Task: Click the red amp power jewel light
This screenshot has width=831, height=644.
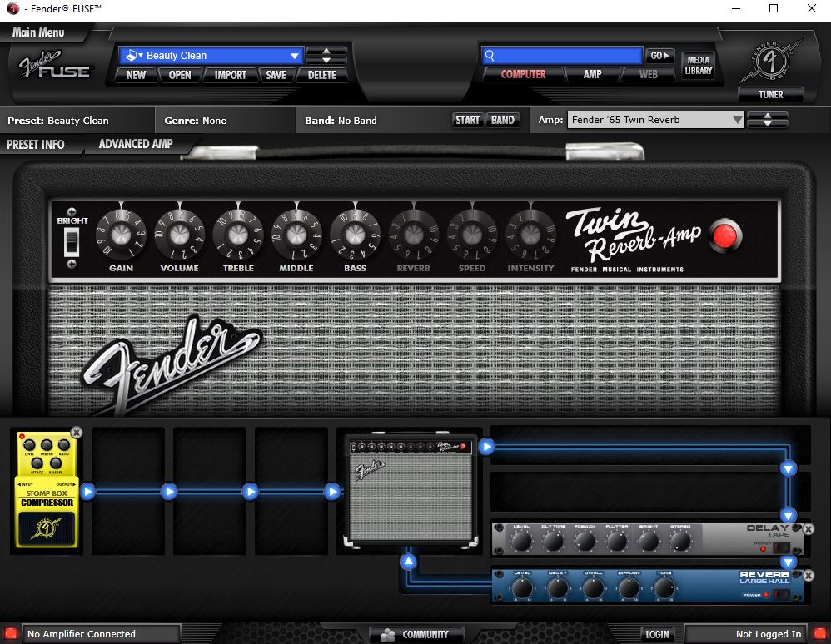Action: (x=725, y=237)
